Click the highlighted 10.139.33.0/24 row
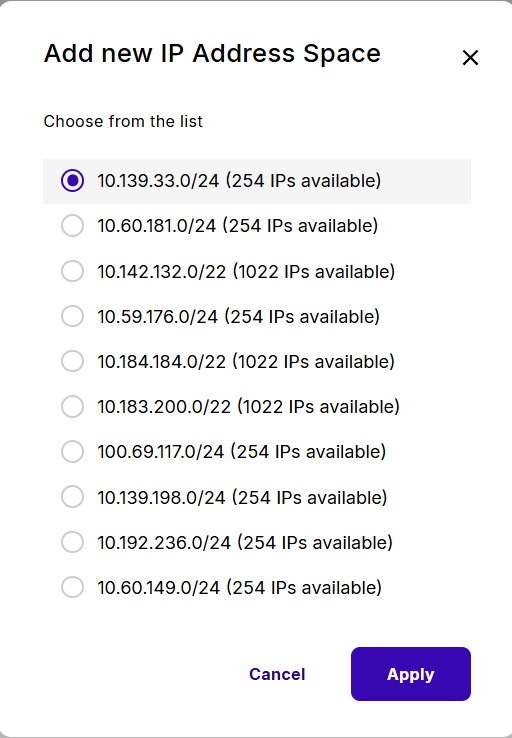The width and height of the screenshot is (512, 738). 257,181
